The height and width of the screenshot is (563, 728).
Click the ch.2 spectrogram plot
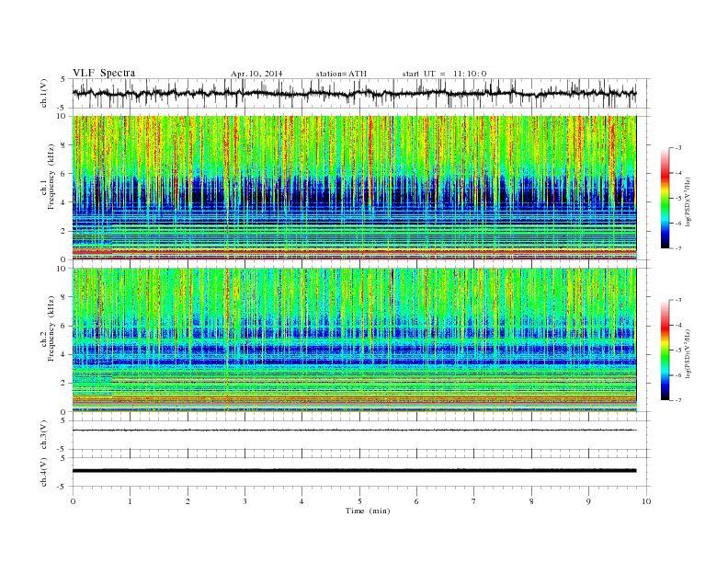(x=354, y=340)
